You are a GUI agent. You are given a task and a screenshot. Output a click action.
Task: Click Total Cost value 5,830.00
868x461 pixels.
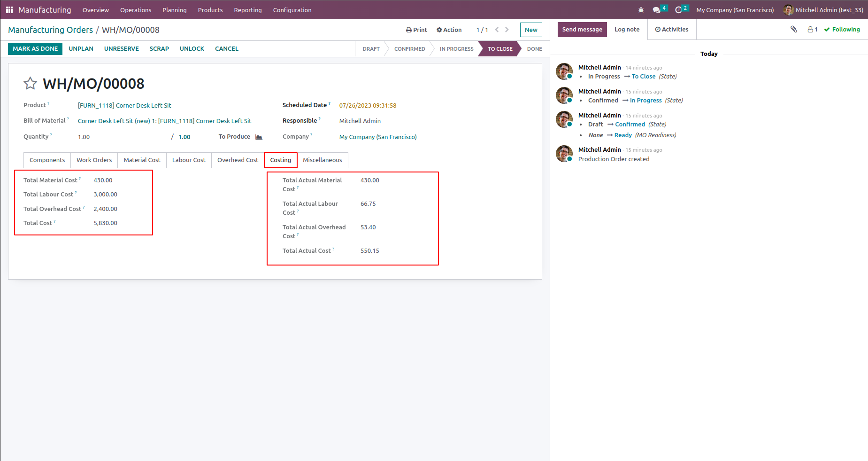point(106,223)
